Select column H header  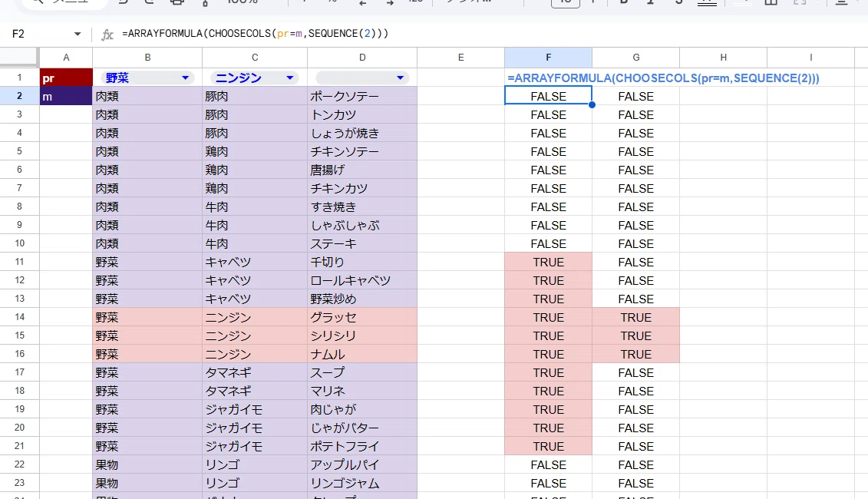point(723,58)
